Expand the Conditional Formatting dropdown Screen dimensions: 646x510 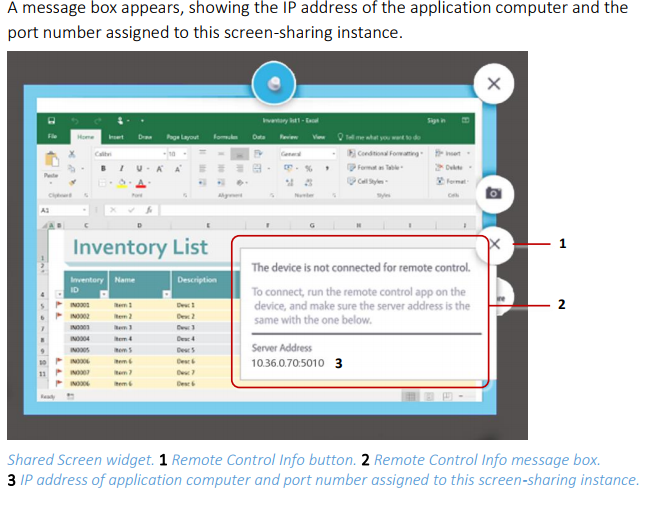click(386, 153)
